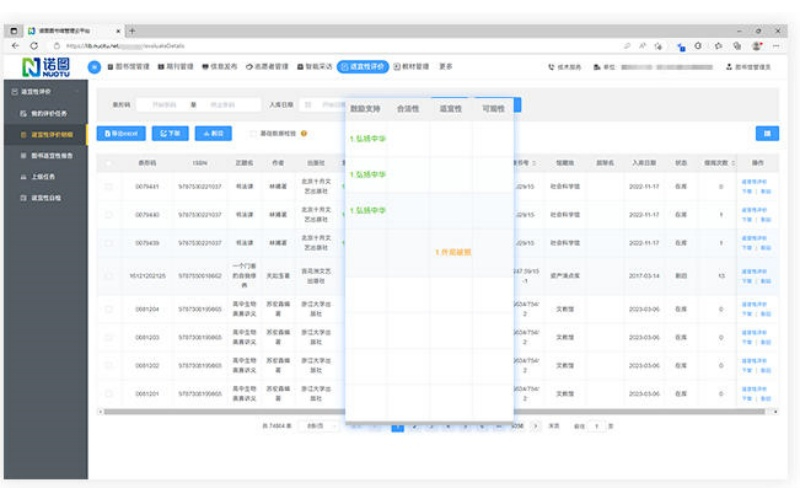Open the 志愿者管理 top menu
The height and width of the screenshot is (500, 800).
[267, 67]
